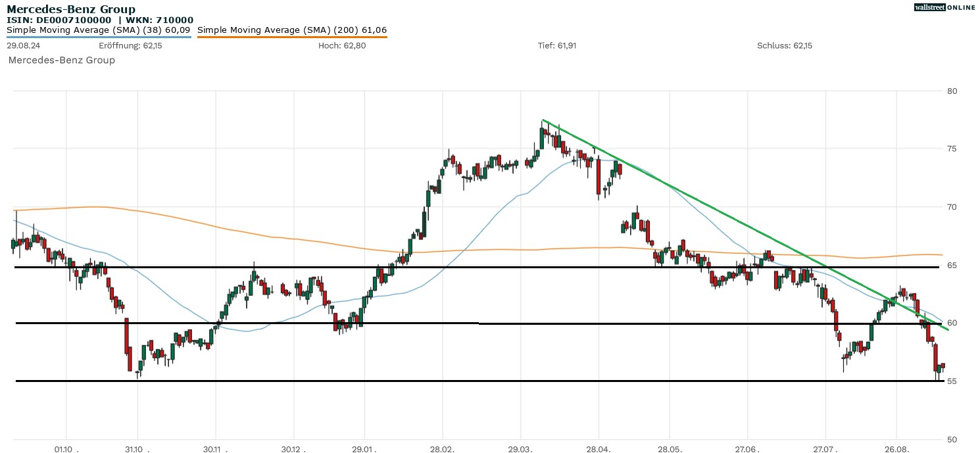Click the black support line at 55
This screenshot has width=980, height=453.
coord(480,381)
